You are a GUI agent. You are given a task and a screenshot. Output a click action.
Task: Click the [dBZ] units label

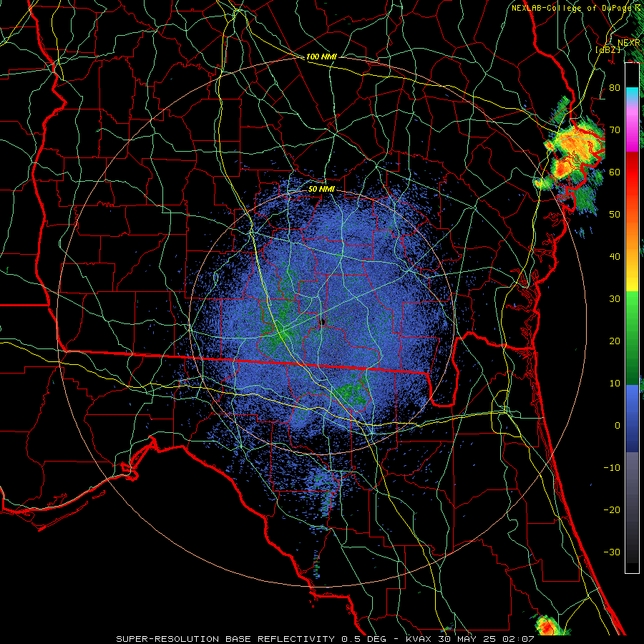click(608, 49)
